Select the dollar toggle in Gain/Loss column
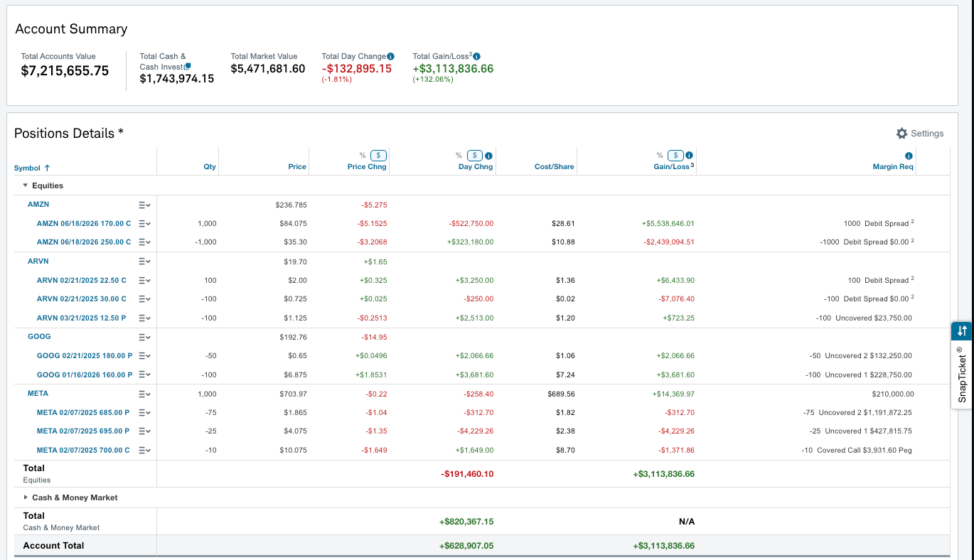Screen dimensions: 974x560 [x=676, y=156]
